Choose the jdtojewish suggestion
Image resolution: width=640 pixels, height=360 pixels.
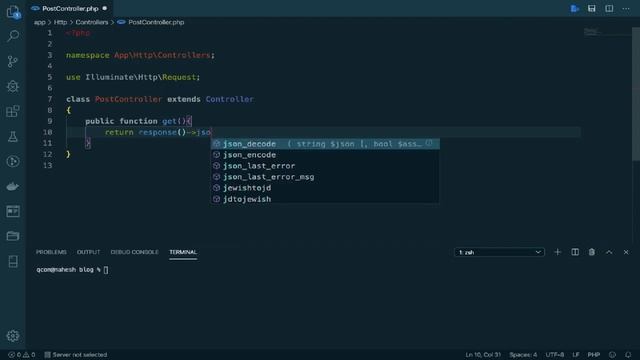pyautogui.click(x=325, y=199)
